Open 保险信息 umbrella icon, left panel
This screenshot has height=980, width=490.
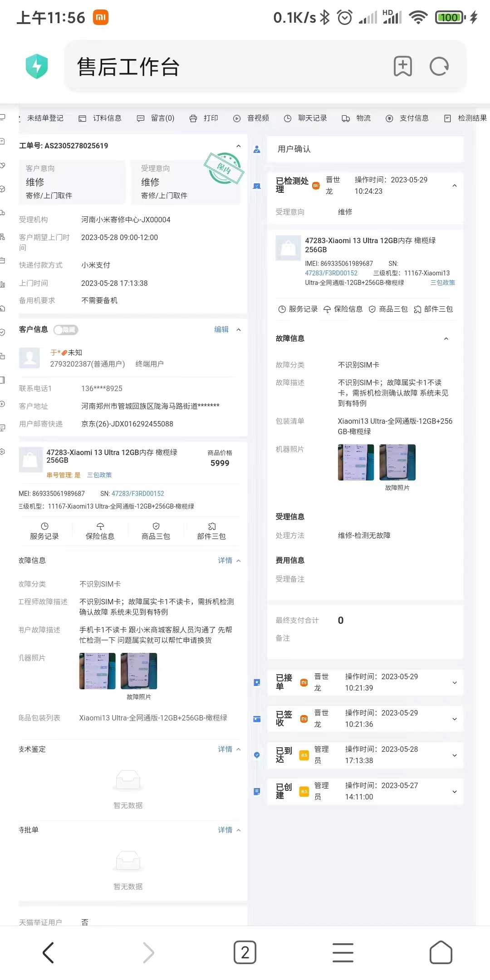(100, 531)
